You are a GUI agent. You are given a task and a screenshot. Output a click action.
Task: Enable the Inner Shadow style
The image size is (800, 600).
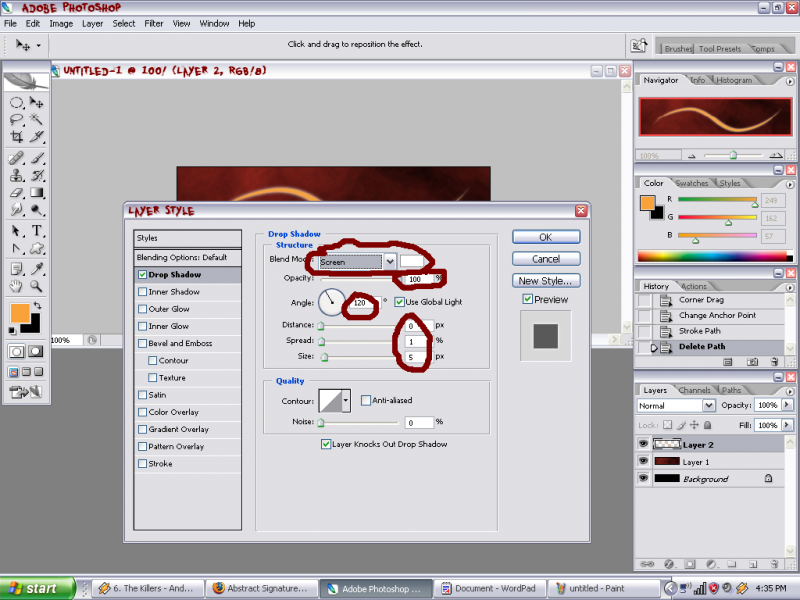(143, 292)
